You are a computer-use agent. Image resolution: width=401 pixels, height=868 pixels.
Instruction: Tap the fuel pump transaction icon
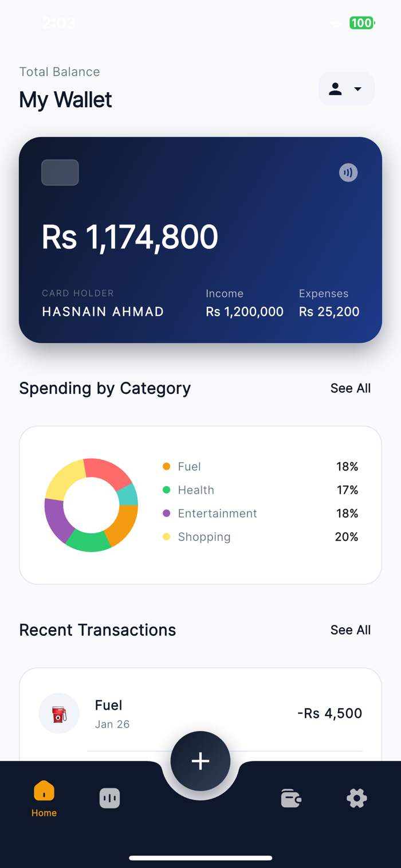pos(59,714)
